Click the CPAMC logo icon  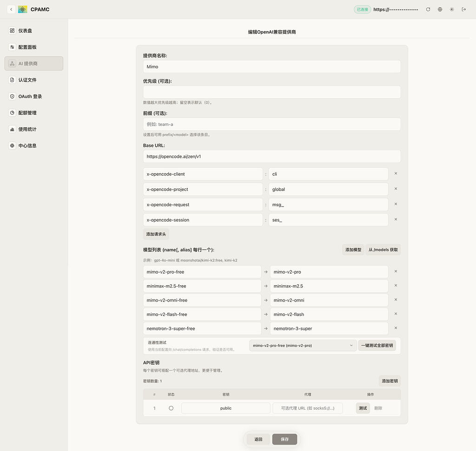pyautogui.click(x=23, y=9)
